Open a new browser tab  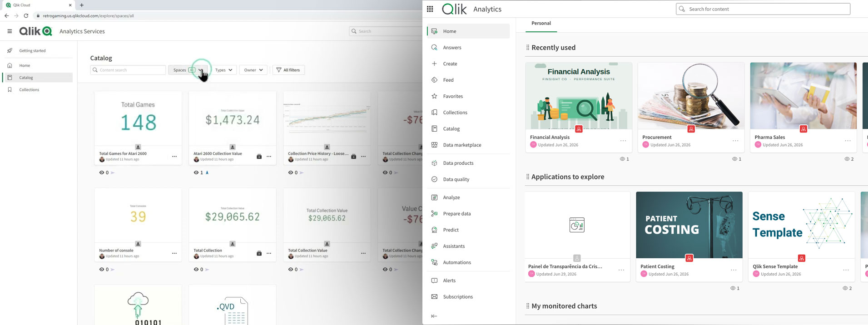82,5
